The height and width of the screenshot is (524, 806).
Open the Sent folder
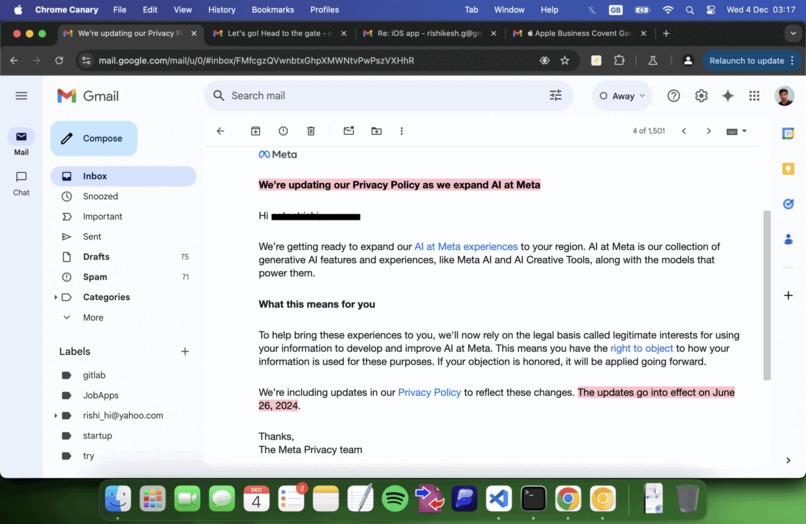123,237
